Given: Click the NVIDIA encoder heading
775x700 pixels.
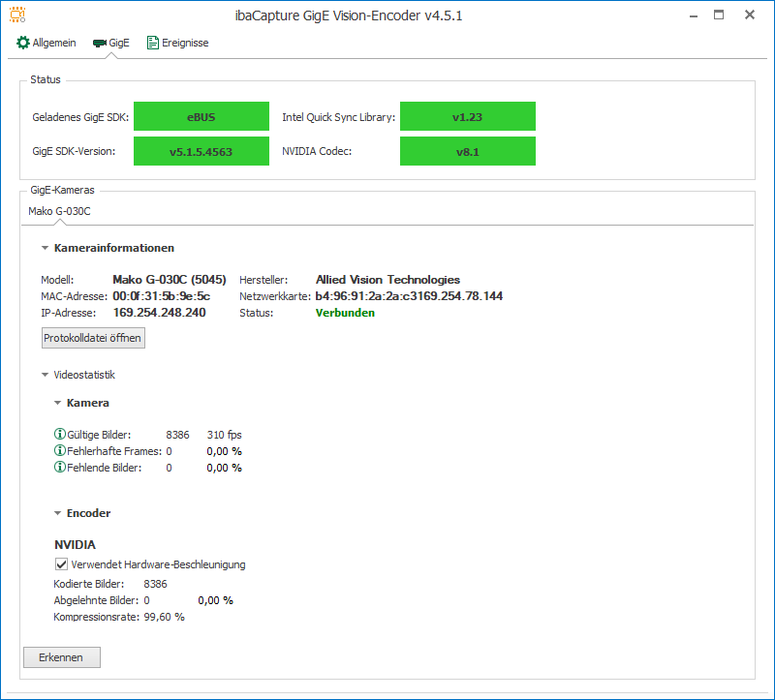Looking at the screenshot, I should pos(75,545).
